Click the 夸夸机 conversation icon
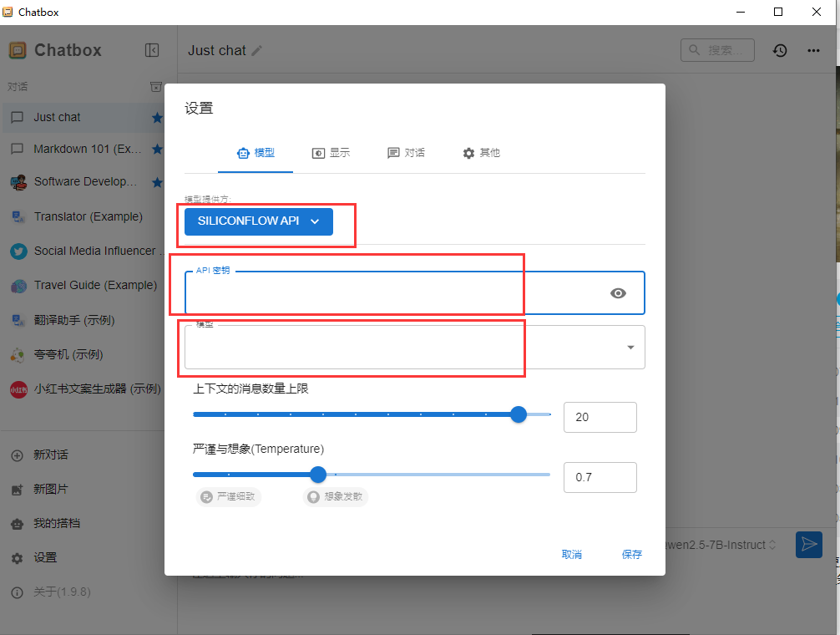This screenshot has width=840, height=635. click(18, 355)
